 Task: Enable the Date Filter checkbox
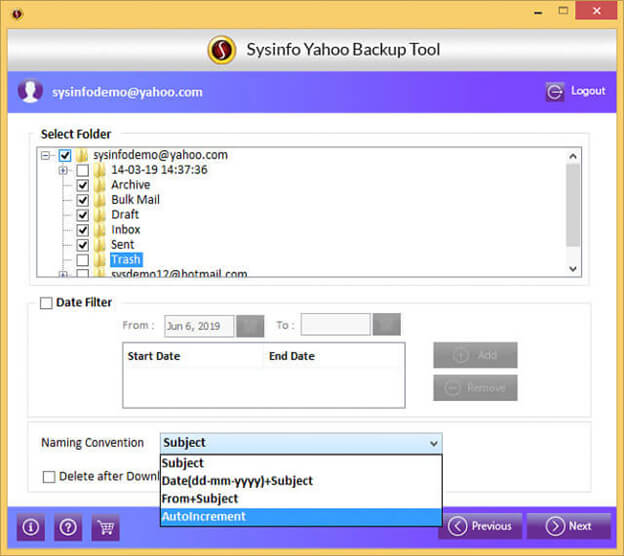46,303
